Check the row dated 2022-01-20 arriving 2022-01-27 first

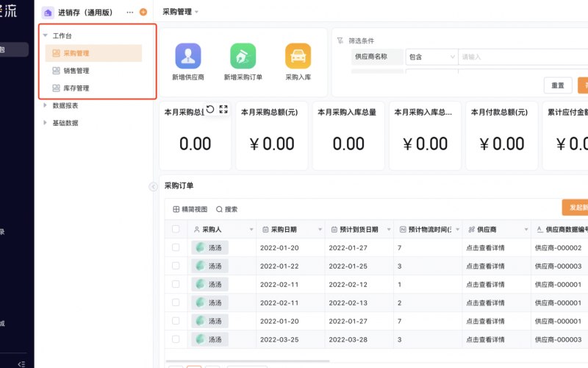[176, 247]
